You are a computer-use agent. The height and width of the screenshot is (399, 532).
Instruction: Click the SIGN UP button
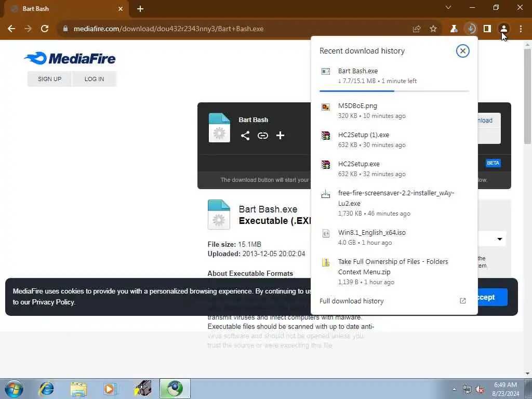[49, 79]
